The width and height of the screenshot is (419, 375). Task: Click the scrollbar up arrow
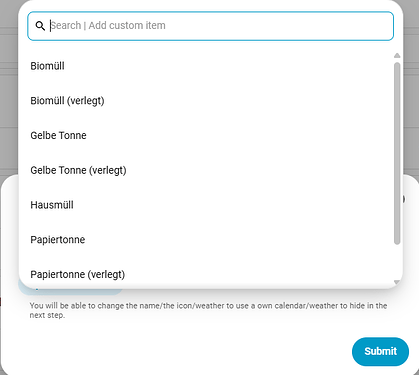(x=397, y=55)
